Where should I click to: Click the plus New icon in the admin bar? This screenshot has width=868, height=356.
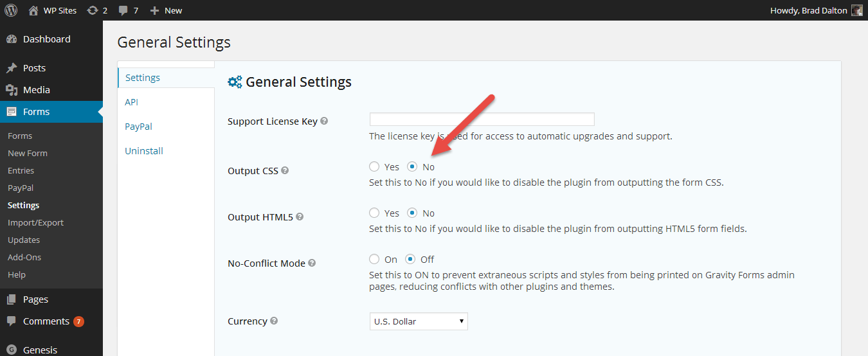(x=154, y=10)
